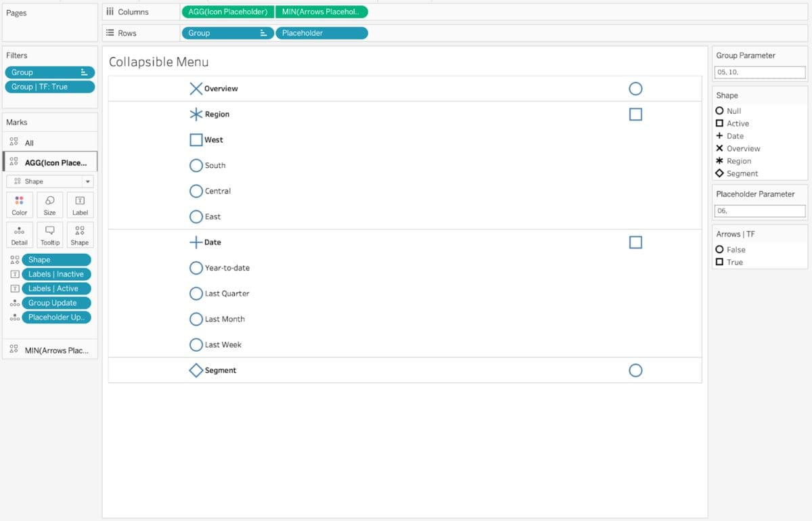Open the Tooltip editor from the Marks card

[49, 234]
